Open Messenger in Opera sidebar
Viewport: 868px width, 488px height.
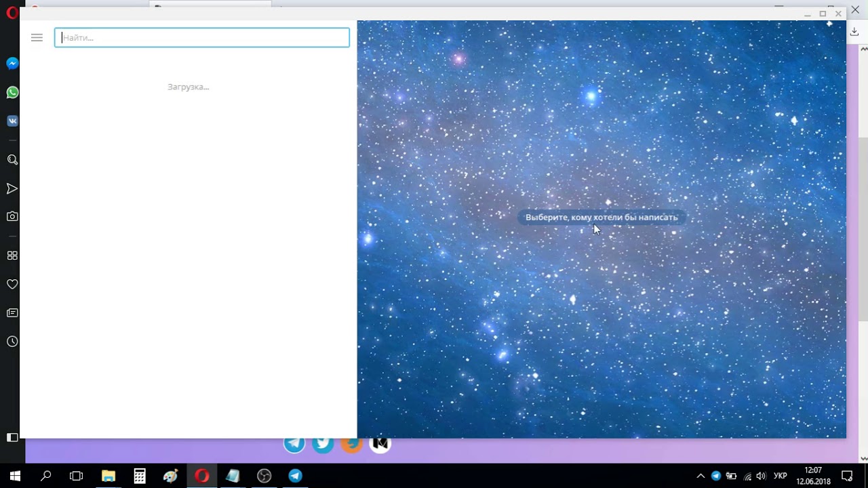[x=12, y=64]
